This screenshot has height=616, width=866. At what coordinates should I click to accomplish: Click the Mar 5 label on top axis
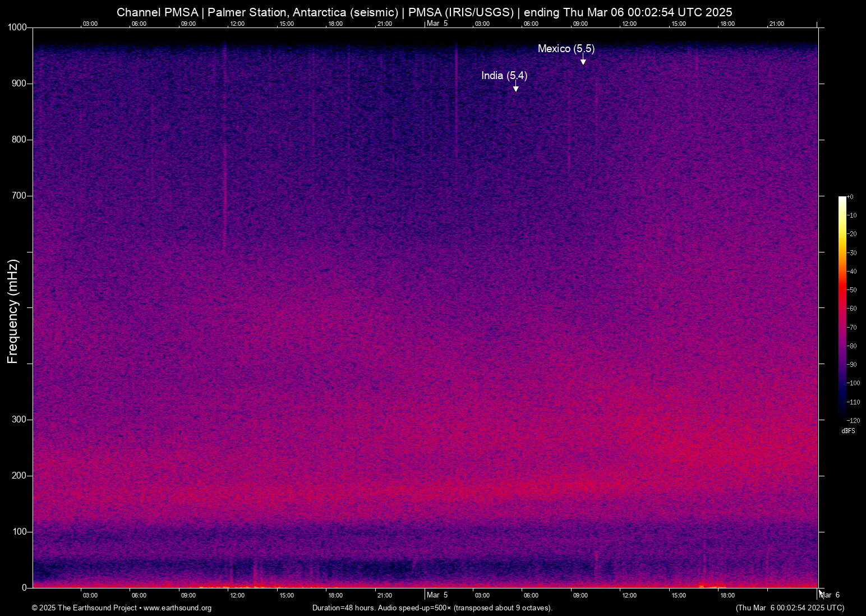pos(437,24)
